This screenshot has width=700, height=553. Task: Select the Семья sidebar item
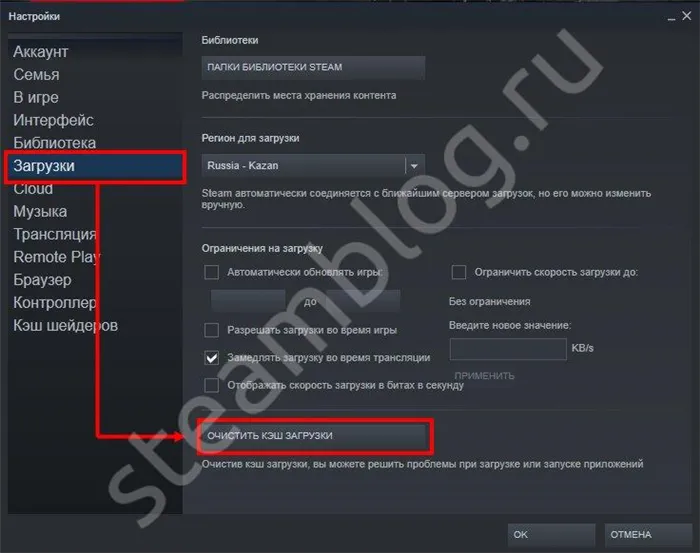click(36, 75)
